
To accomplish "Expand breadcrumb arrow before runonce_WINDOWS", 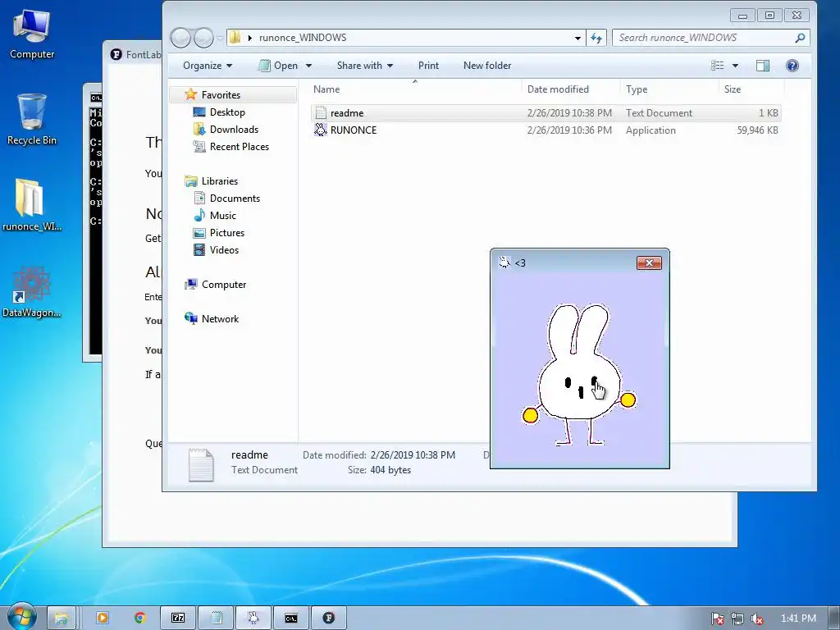I will point(249,38).
